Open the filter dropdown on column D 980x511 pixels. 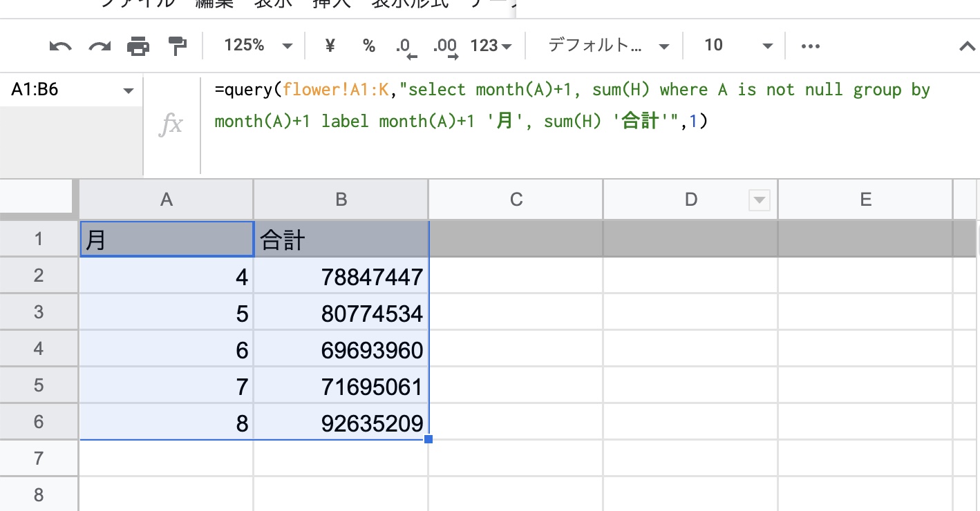[760, 200]
